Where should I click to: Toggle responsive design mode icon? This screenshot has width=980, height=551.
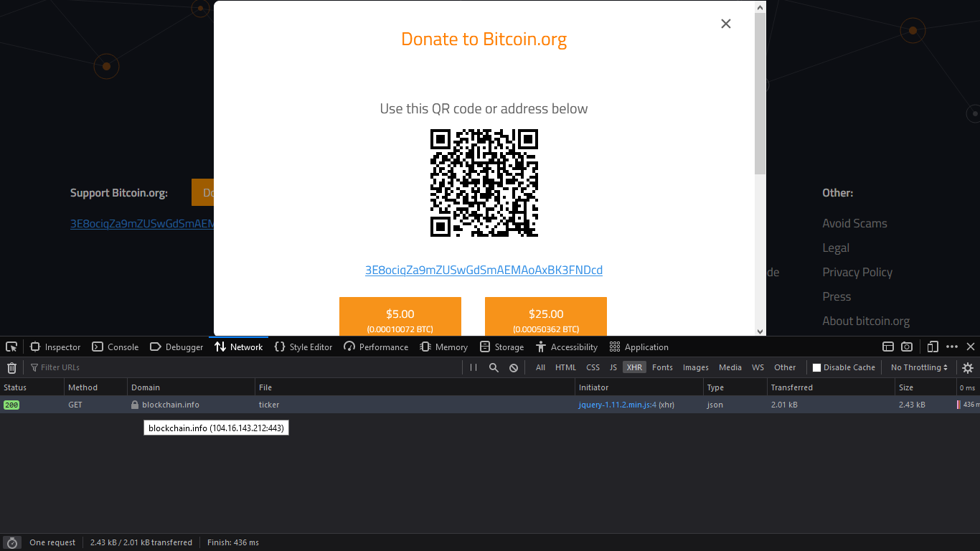(933, 347)
